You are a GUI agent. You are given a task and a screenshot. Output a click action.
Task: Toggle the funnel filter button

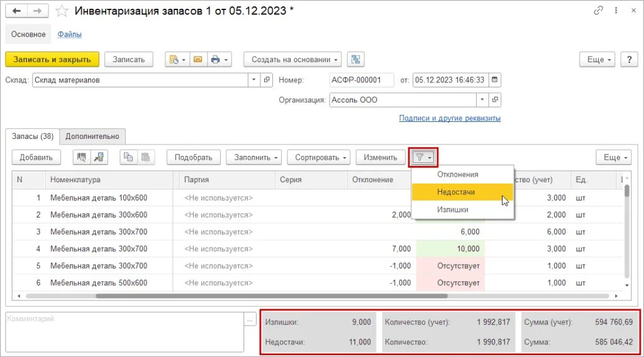[x=423, y=157]
